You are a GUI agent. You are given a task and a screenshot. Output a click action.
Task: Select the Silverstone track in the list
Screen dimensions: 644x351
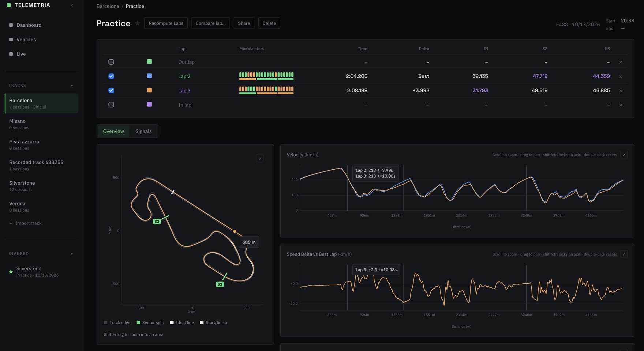click(x=42, y=186)
